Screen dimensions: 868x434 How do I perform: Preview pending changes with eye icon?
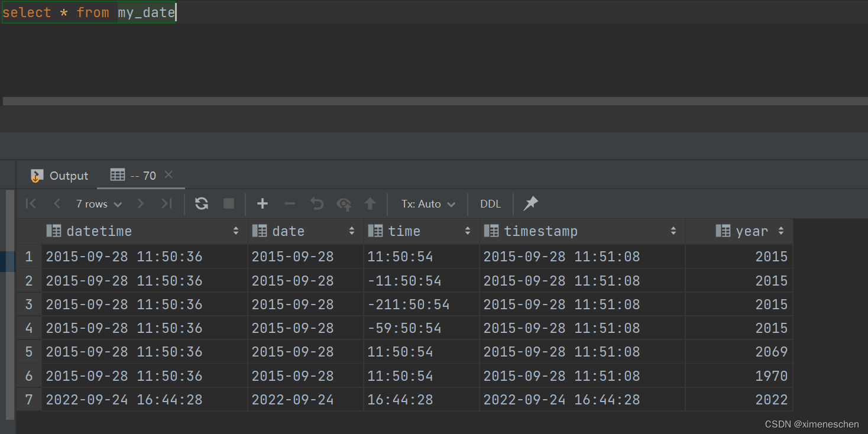pyautogui.click(x=344, y=204)
